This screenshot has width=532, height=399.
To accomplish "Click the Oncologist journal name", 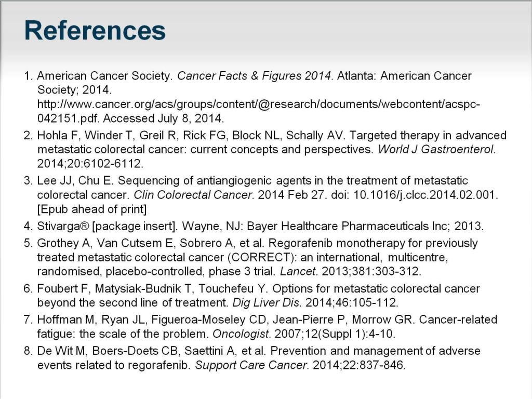I will [x=242, y=334].
